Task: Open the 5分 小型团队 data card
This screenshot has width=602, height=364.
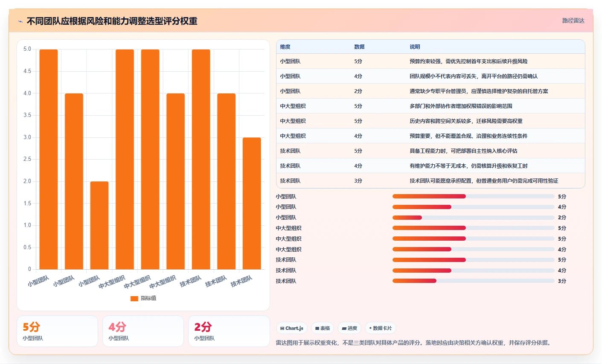Action: coord(57,331)
